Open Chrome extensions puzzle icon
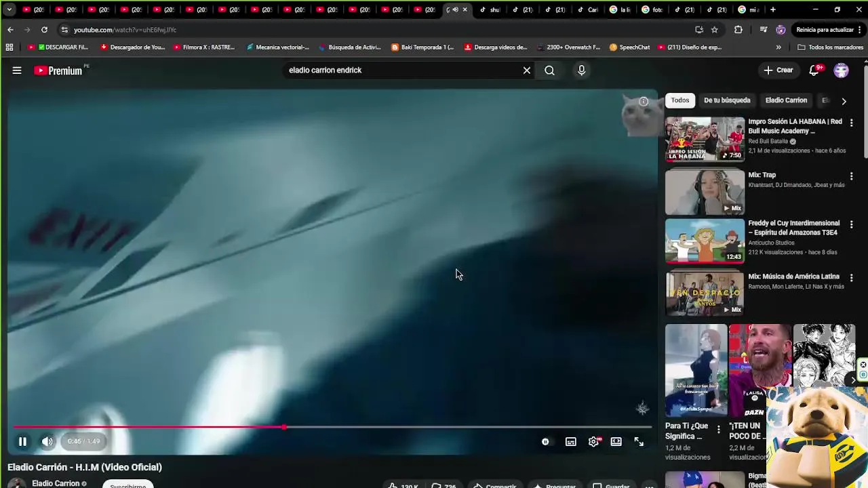Viewport: 868px width, 488px height. 738,30
